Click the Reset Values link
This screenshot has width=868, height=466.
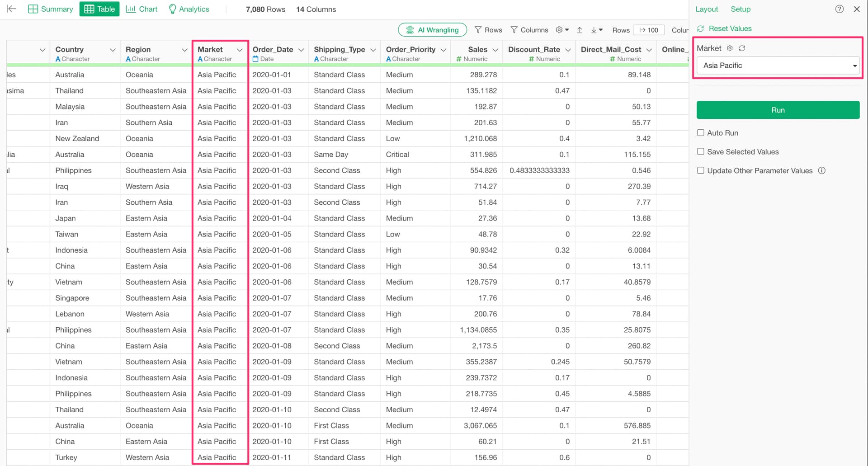730,28
